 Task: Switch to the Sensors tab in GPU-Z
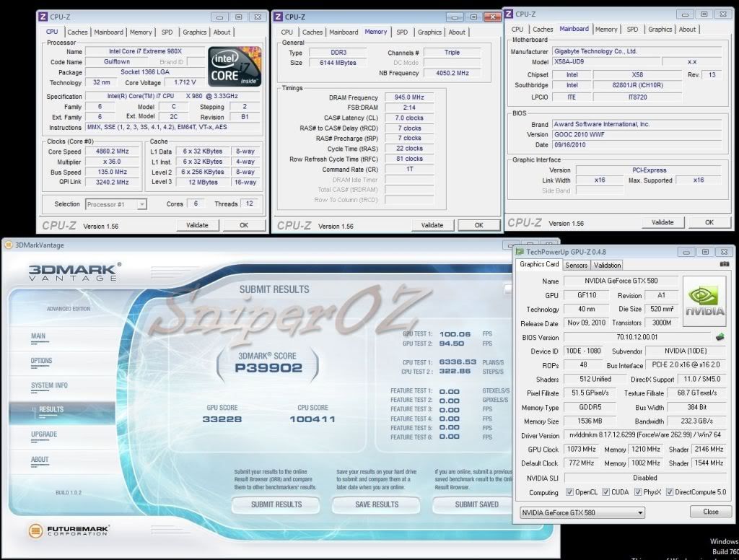tap(577, 265)
